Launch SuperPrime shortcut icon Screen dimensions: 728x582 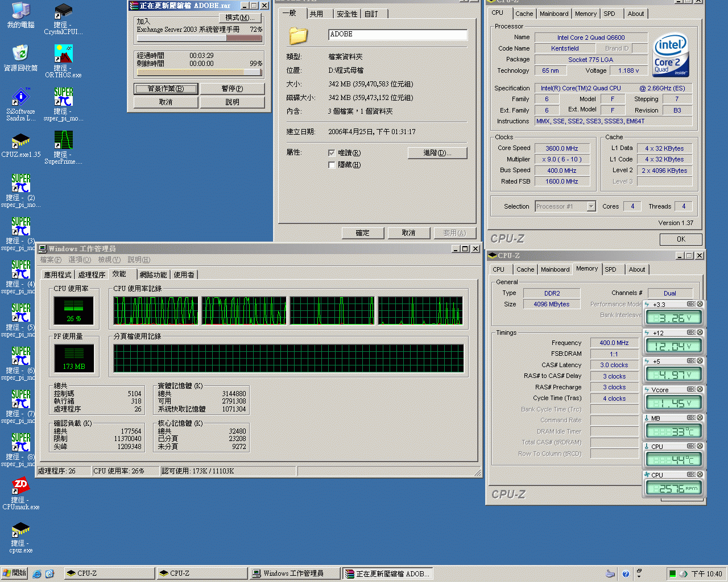pos(64,148)
